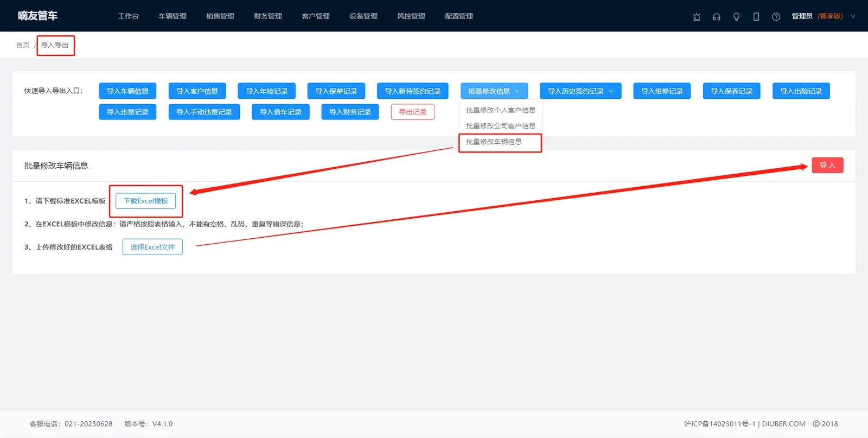Open the 销售管理 menu
The image size is (868, 438).
[x=220, y=16]
